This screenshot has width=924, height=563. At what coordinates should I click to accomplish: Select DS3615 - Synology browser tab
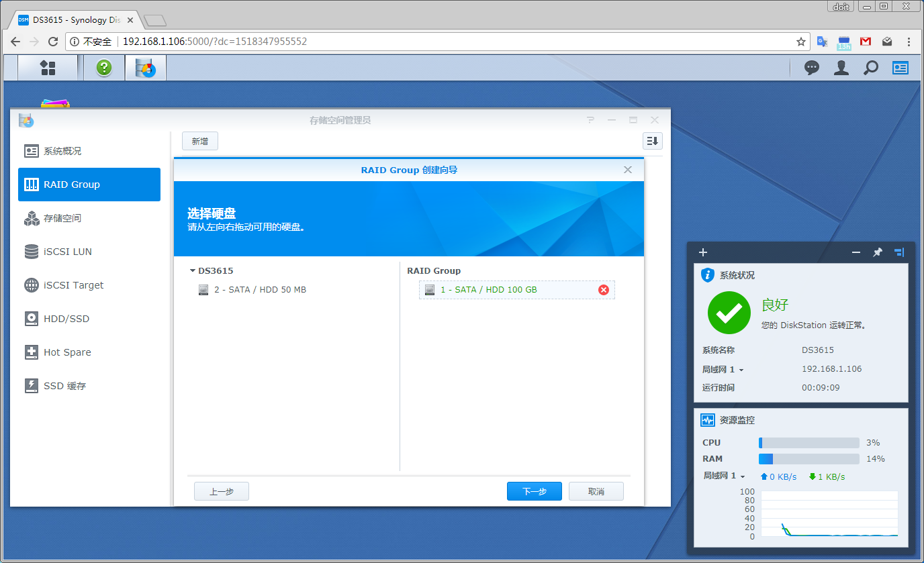[x=76, y=20]
